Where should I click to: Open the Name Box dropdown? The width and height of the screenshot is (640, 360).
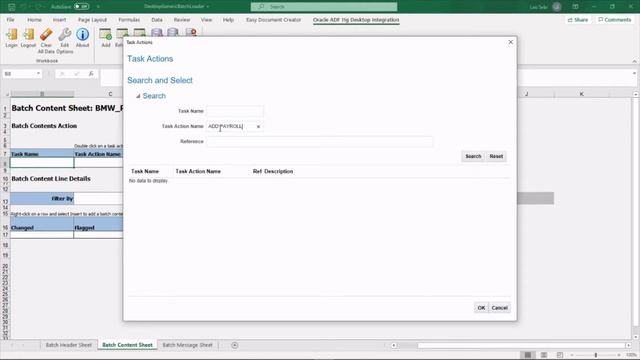[x=38, y=74]
